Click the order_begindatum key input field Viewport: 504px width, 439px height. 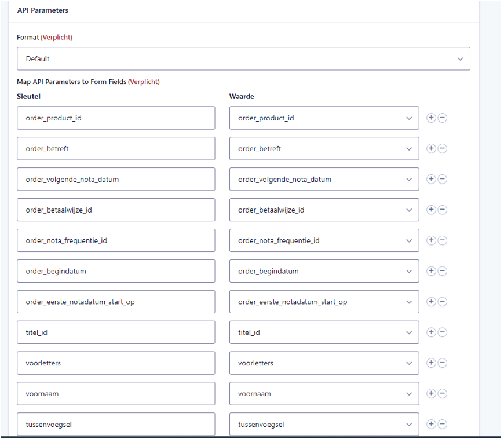pyautogui.click(x=116, y=271)
